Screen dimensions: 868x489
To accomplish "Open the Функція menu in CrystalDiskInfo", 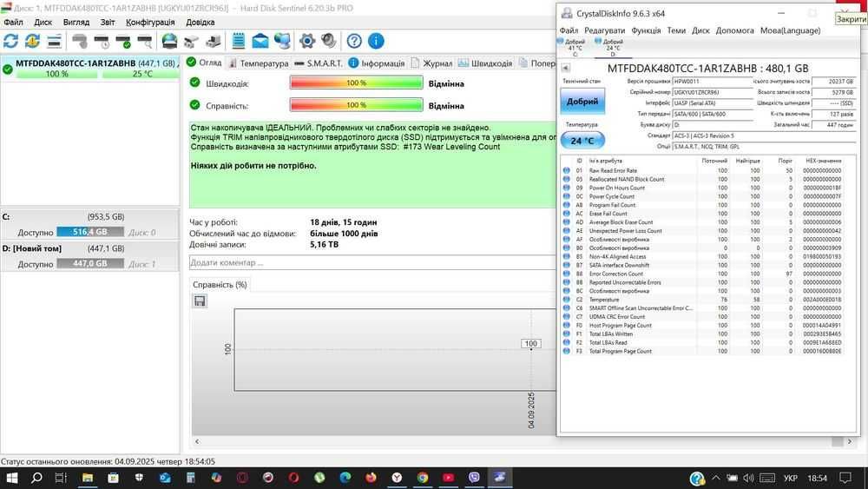I will [x=646, y=30].
